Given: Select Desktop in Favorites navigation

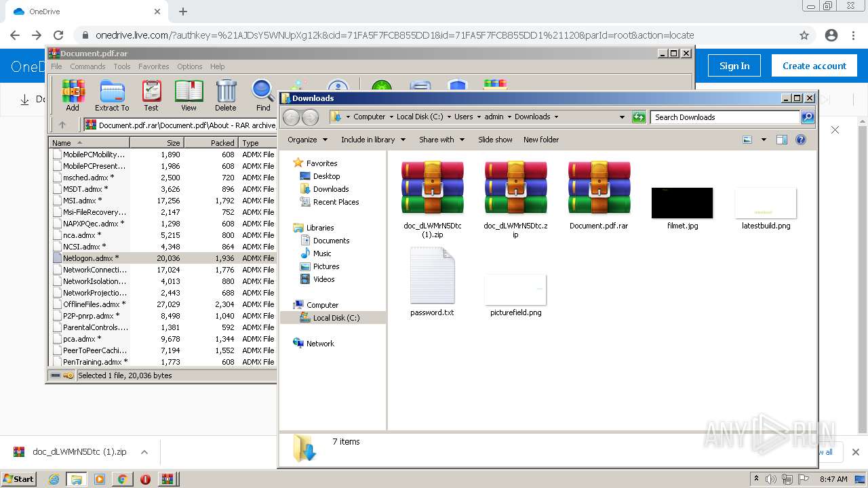Looking at the screenshot, I should 326,176.
